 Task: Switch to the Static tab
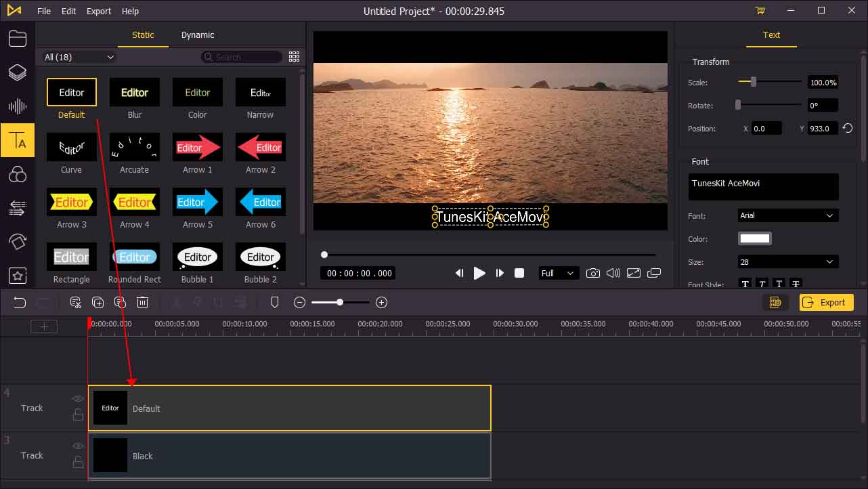point(143,35)
